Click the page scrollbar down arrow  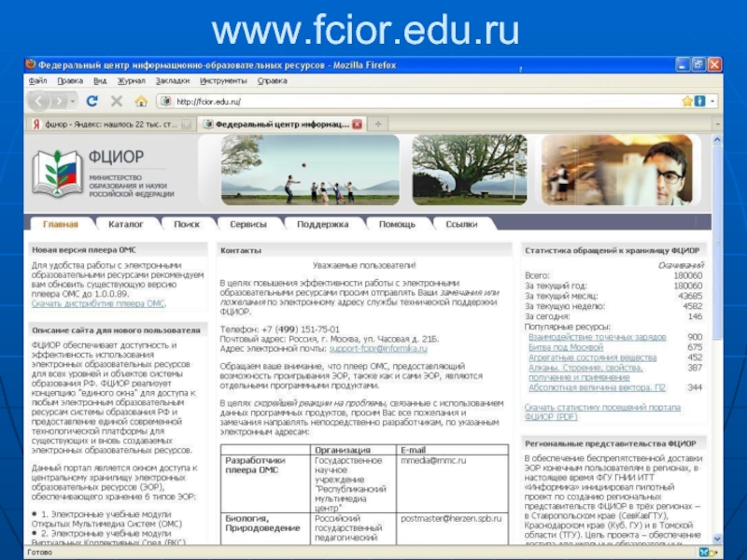coord(716,539)
